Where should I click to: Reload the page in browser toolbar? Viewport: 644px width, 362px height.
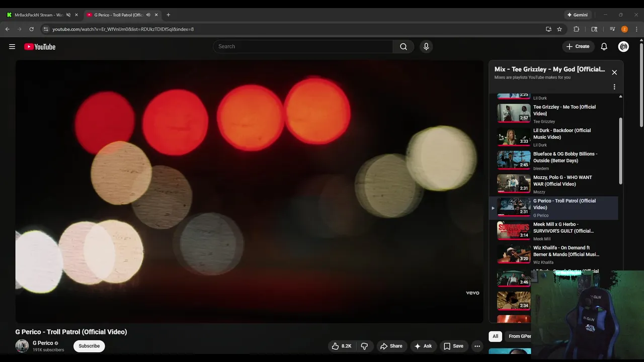pyautogui.click(x=31, y=29)
